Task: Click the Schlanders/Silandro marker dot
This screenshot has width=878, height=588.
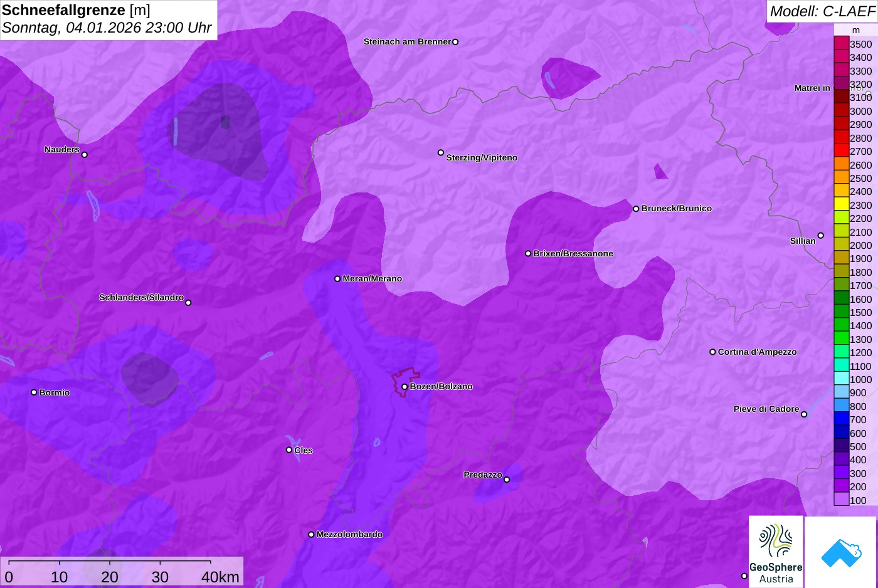Action: [188, 303]
